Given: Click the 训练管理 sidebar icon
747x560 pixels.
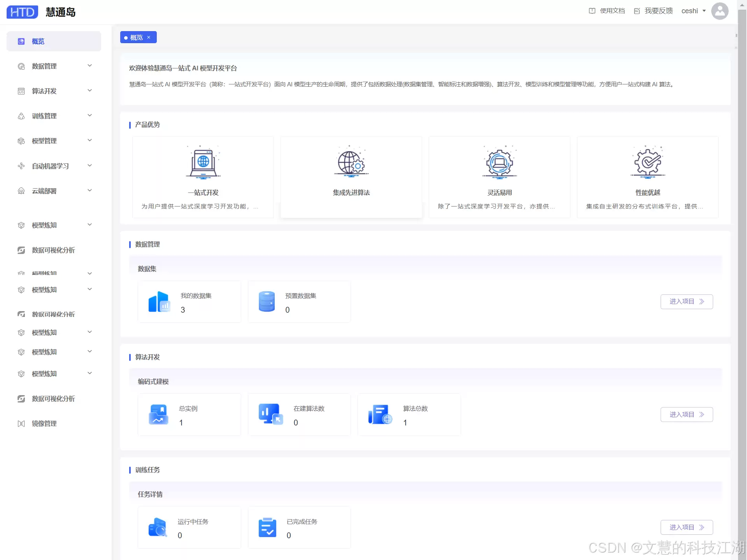Looking at the screenshot, I should 21,116.
